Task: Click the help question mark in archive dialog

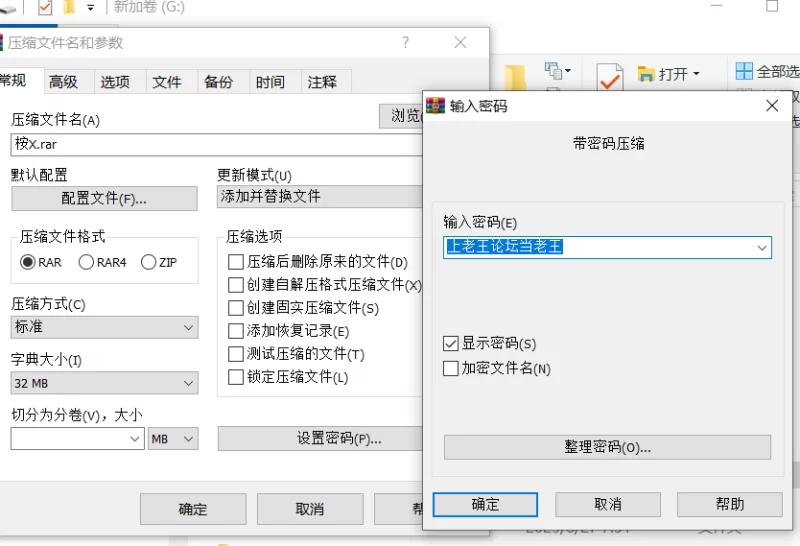Action: pos(406,42)
